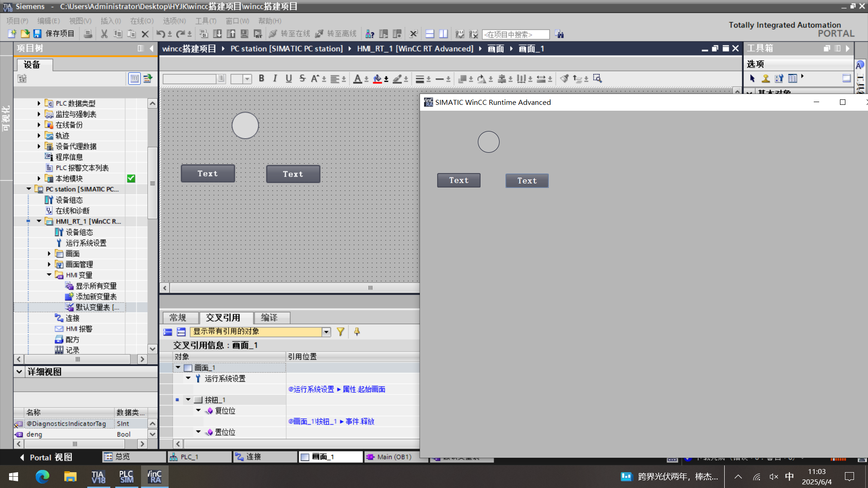Screen dimensions: 868x488
Task: Click the background fill color bucket
Action: pos(377,79)
